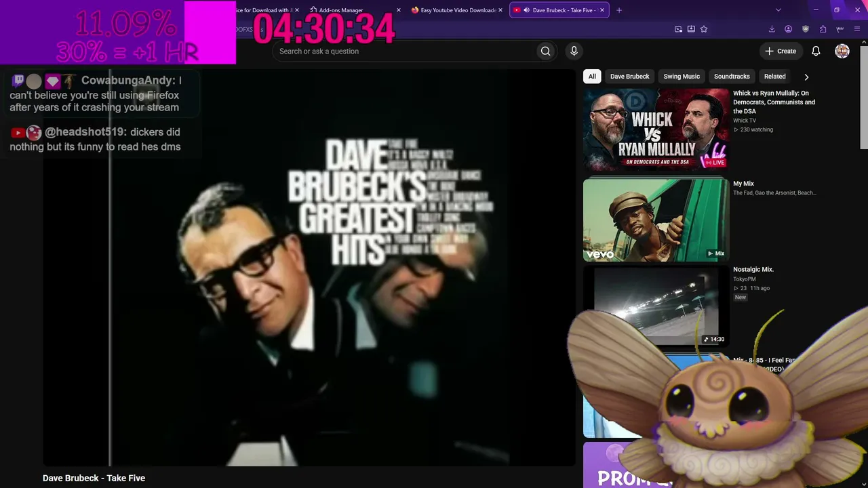868x488 pixels.
Task: Open the Whick vs Ryan Mullally video title
Action: [x=774, y=102]
